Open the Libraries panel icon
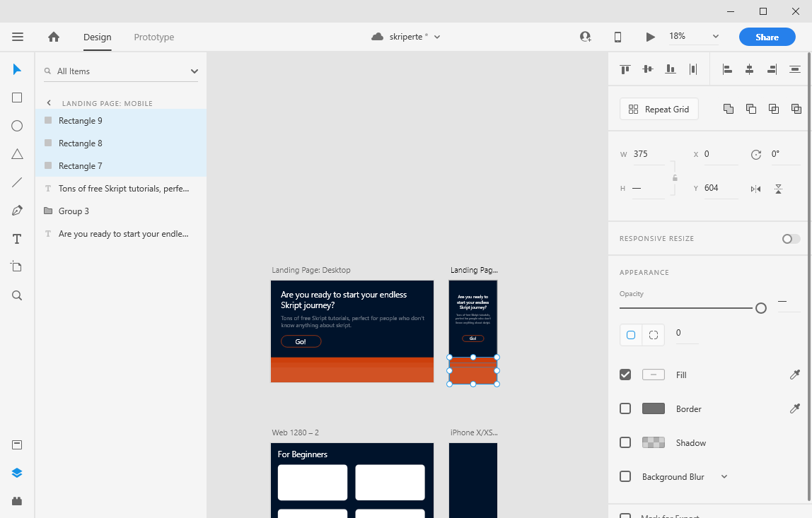812x518 pixels. click(x=17, y=445)
